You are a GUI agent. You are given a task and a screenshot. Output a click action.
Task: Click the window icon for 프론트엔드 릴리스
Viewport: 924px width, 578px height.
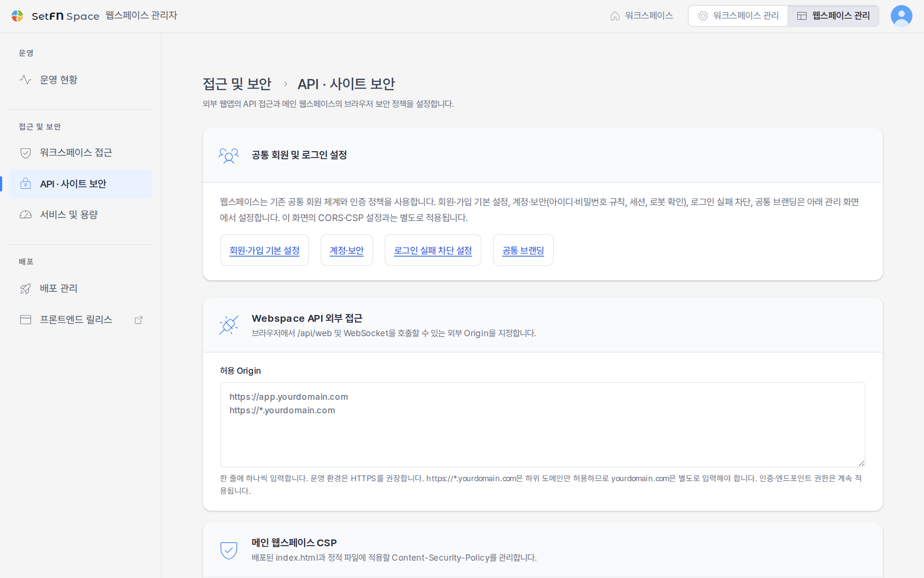[x=26, y=320]
